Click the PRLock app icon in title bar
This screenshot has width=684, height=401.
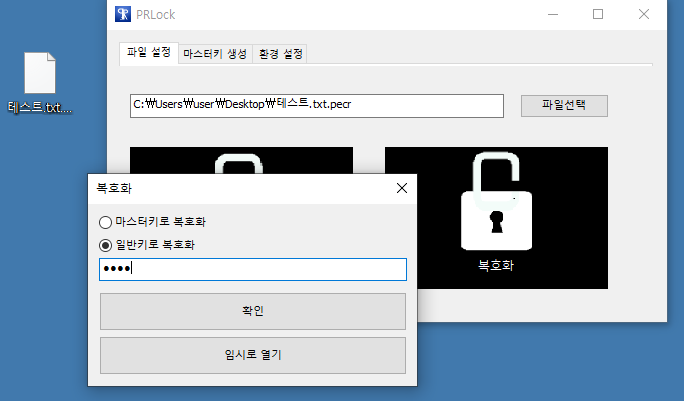123,14
